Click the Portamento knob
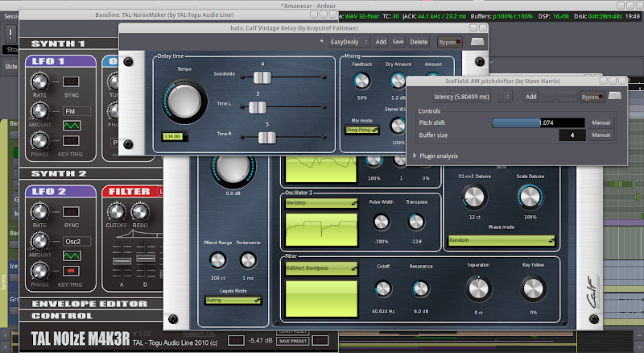 coord(248,260)
